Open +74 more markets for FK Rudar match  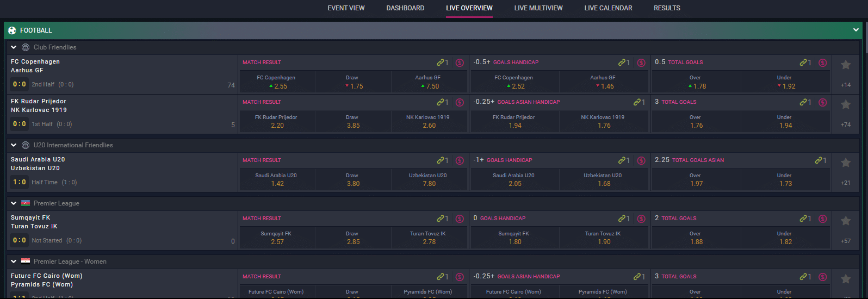tap(845, 124)
